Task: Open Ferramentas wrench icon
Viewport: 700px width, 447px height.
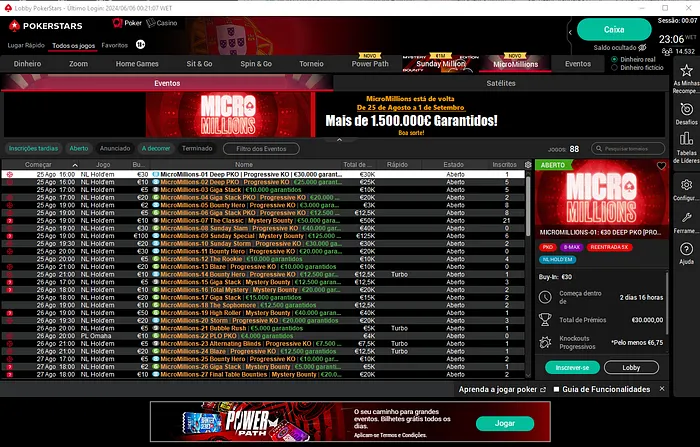Action: (x=686, y=217)
